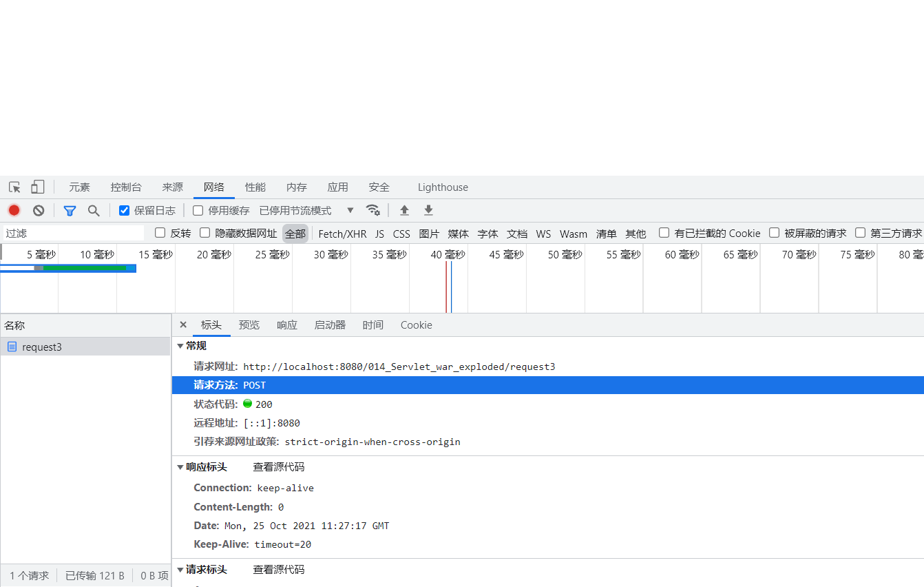The width and height of the screenshot is (924, 587).
Task: Enable 第三方请求 checkbox
Action: tap(860, 233)
